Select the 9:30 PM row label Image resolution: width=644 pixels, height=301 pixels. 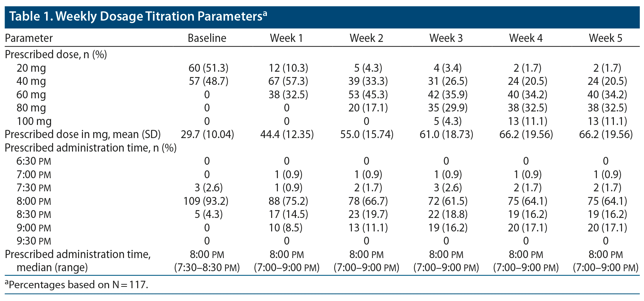pyautogui.click(x=34, y=241)
